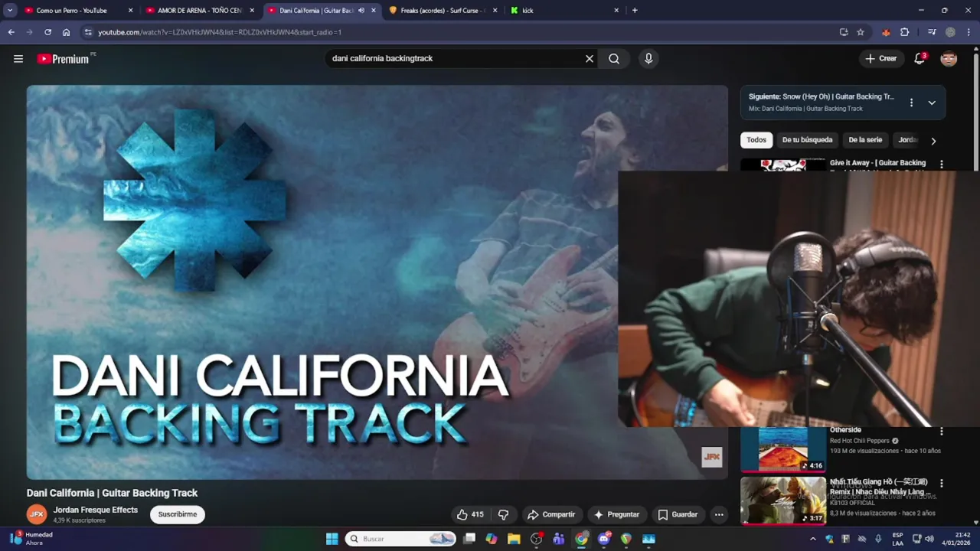The height and width of the screenshot is (551, 980).
Task: Show hidden system tray icons chevron
Action: point(813,539)
